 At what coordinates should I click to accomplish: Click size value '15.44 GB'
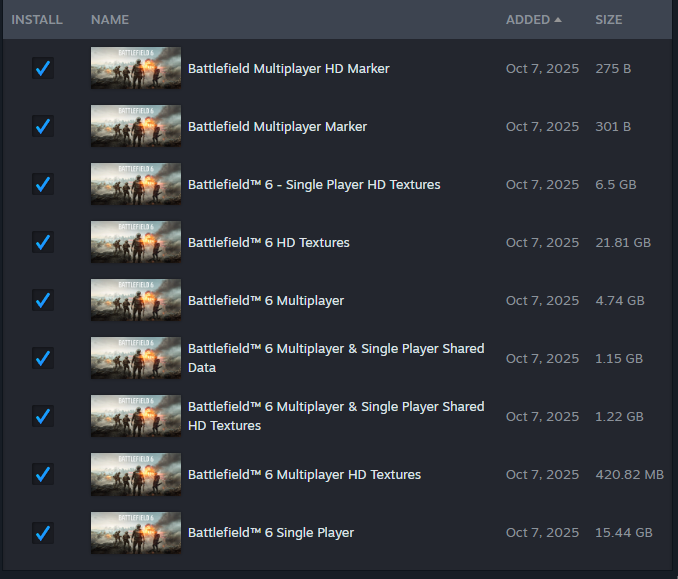624,533
